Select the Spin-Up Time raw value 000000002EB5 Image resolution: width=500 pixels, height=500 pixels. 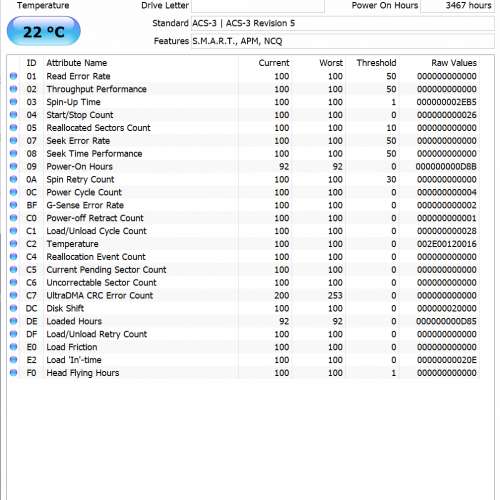[447, 102]
